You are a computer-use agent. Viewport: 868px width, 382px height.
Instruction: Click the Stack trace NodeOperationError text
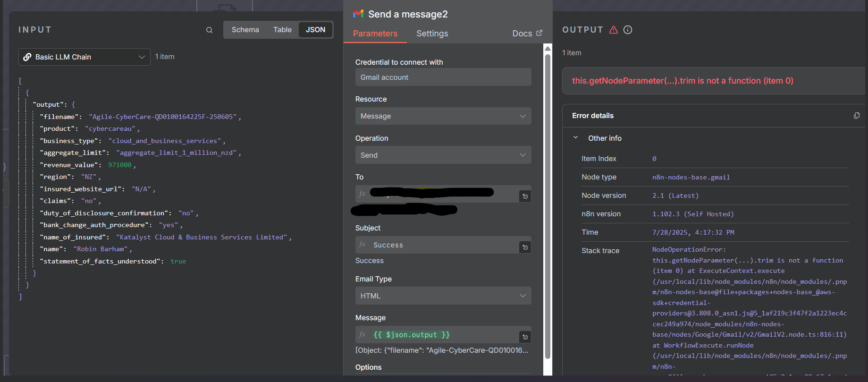coord(689,249)
